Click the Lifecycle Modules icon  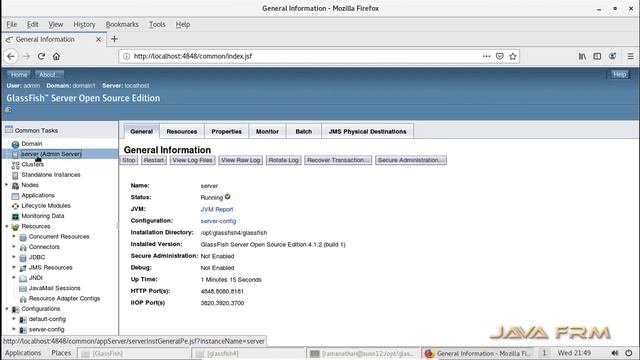pos(16,206)
